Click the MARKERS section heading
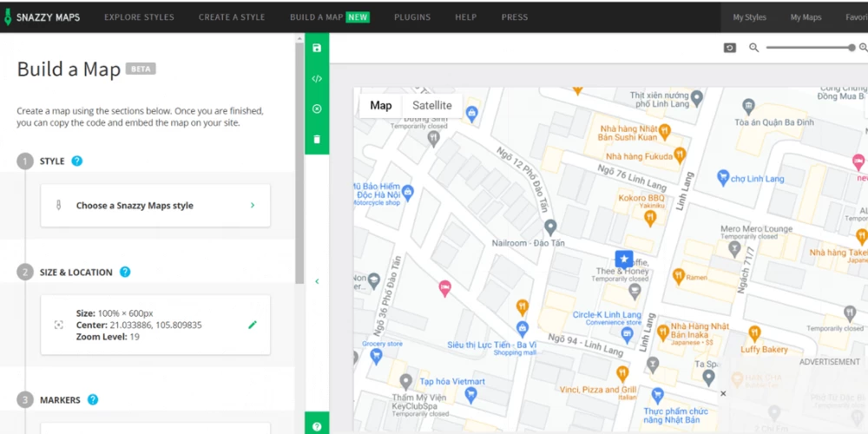The image size is (868, 434). [60, 399]
